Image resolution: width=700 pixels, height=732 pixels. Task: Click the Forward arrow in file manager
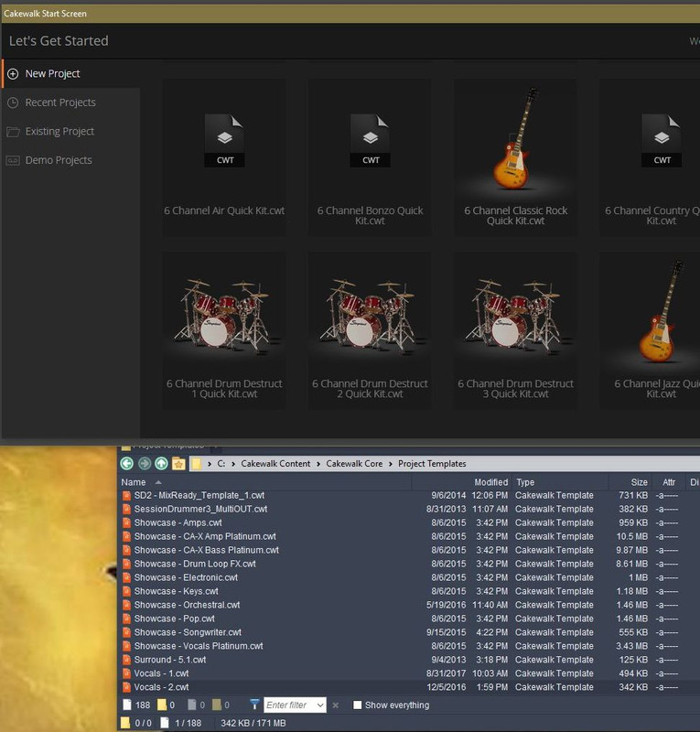coord(145,464)
